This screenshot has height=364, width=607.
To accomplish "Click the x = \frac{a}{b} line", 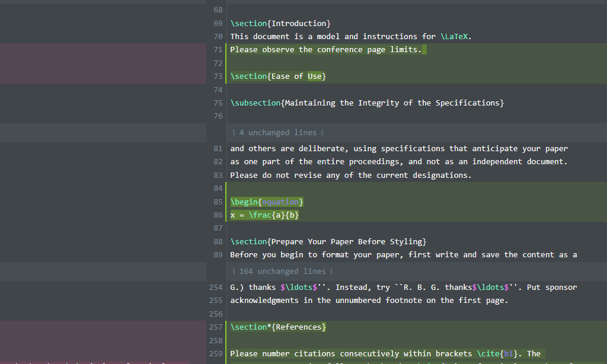I will [x=264, y=215].
